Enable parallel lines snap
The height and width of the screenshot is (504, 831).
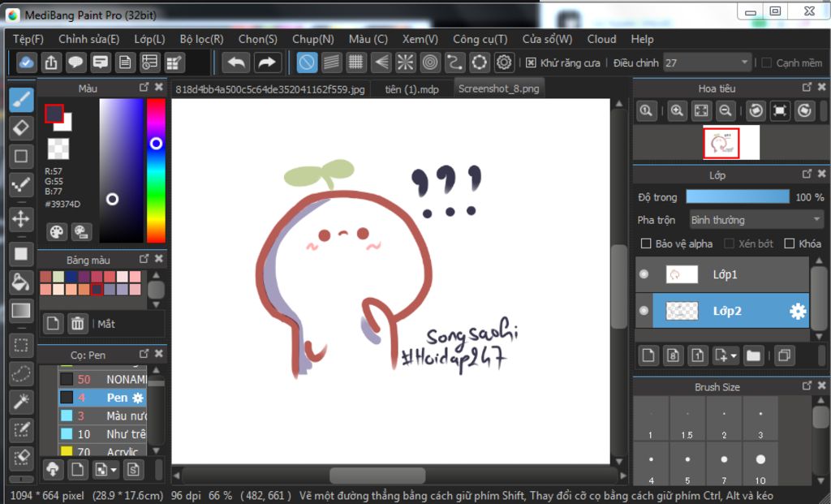tap(331, 62)
